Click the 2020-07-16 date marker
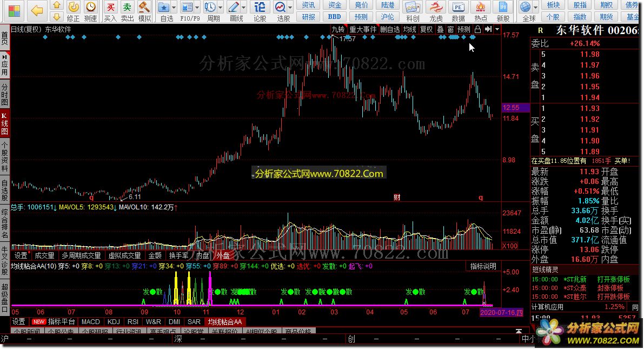644x349 pixels. pos(501,313)
